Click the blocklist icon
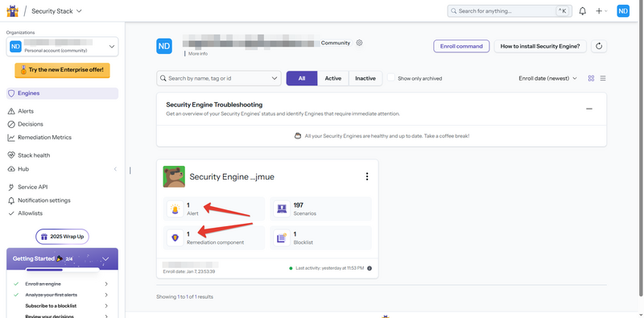 tap(282, 237)
